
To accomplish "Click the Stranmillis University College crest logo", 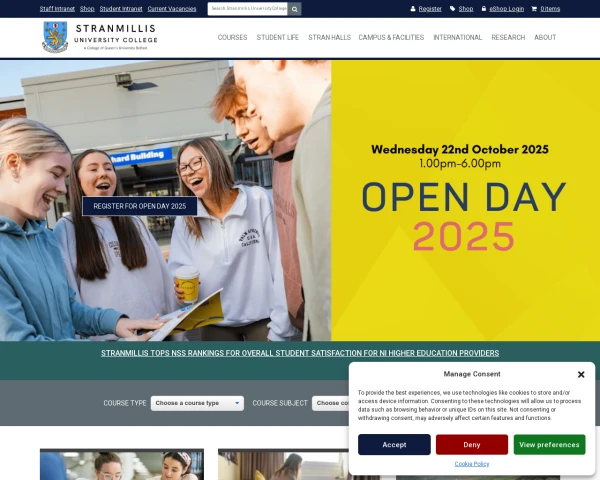I will (x=55, y=37).
